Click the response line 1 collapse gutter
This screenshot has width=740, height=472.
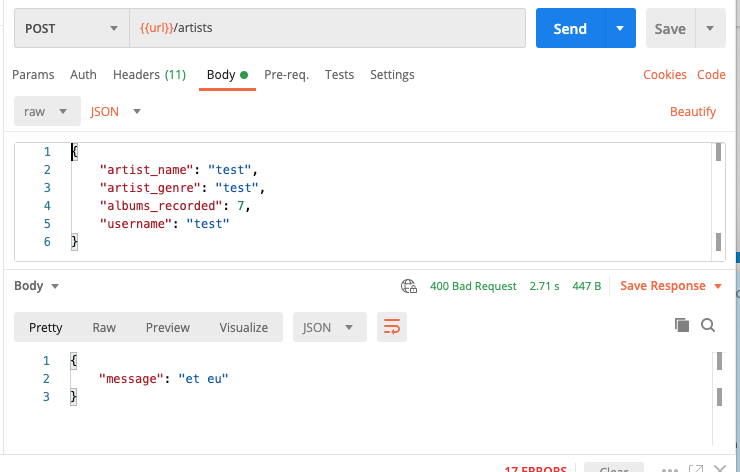60,360
